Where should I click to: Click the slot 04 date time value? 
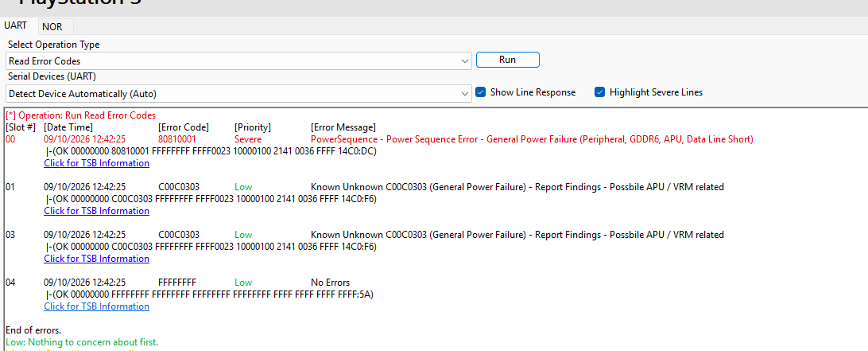[x=85, y=283]
